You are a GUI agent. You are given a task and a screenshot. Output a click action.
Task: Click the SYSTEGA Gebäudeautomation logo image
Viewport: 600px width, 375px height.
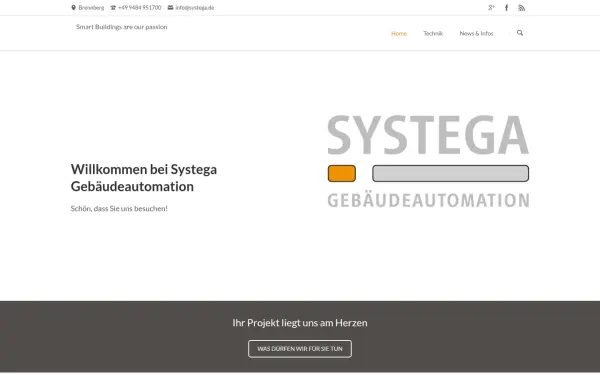click(x=428, y=161)
